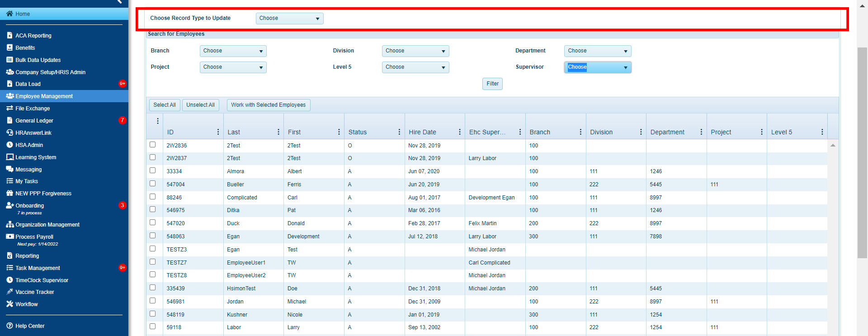Open the Onboarding menu item
The width and height of the screenshot is (868, 336).
click(29, 205)
